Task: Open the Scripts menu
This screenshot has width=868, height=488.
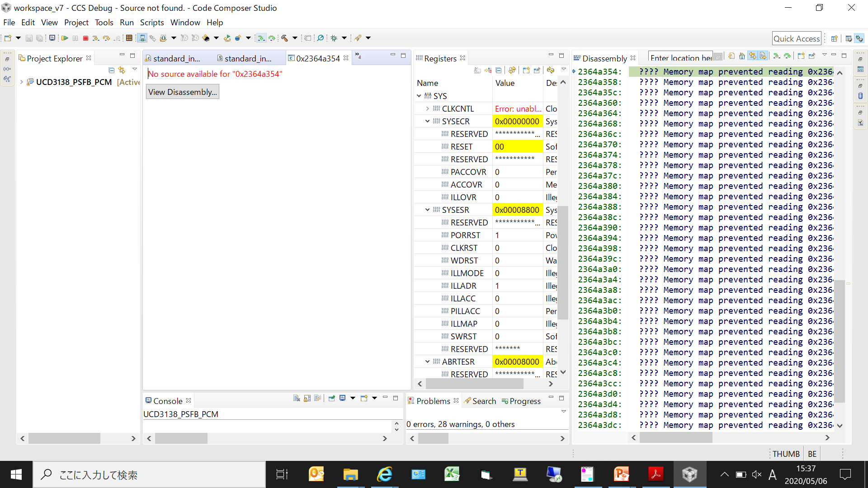Action: 151,22
